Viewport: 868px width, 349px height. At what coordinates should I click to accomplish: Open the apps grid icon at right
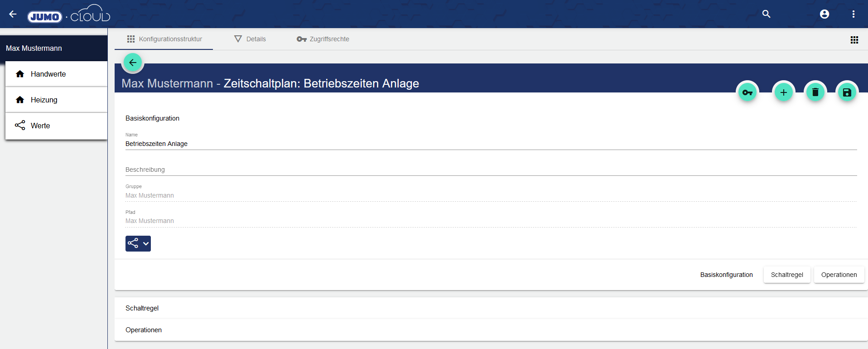pos(854,40)
